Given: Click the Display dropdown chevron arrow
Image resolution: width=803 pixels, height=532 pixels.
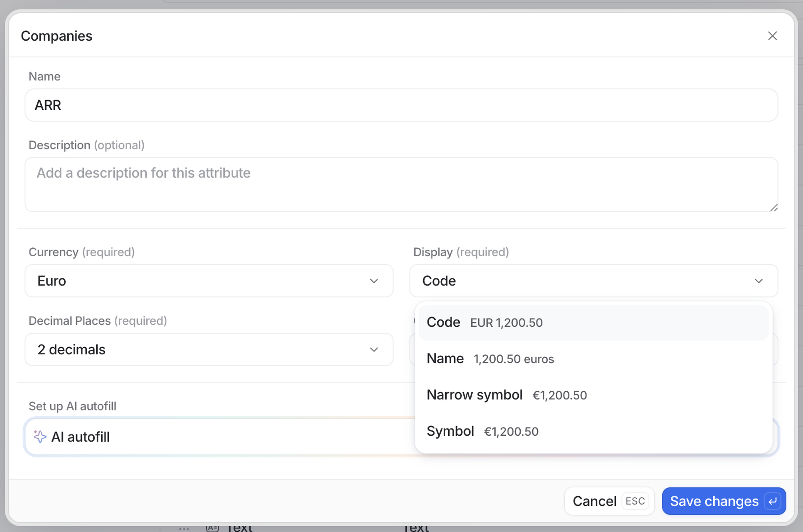Looking at the screenshot, I should (x=758, y=281).
